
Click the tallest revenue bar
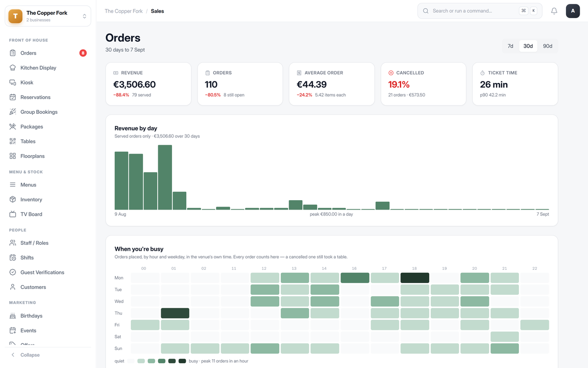[165, 178]
